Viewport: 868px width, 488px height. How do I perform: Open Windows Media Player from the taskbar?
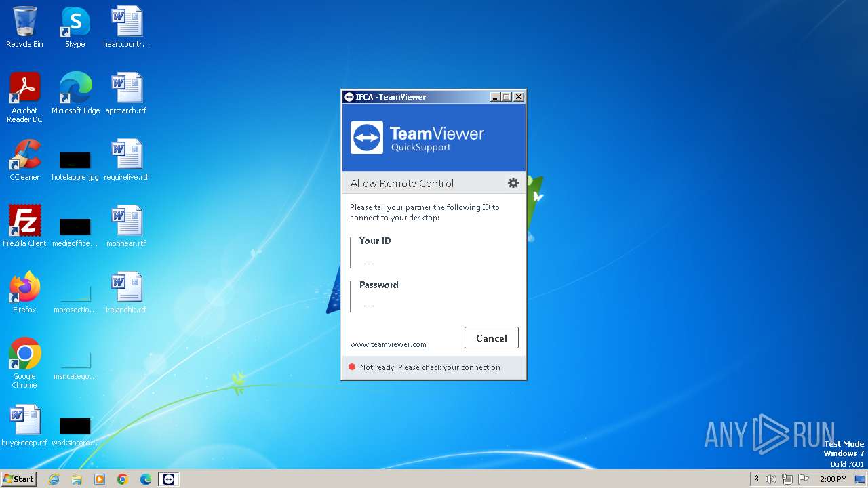(x=100, y=479)
